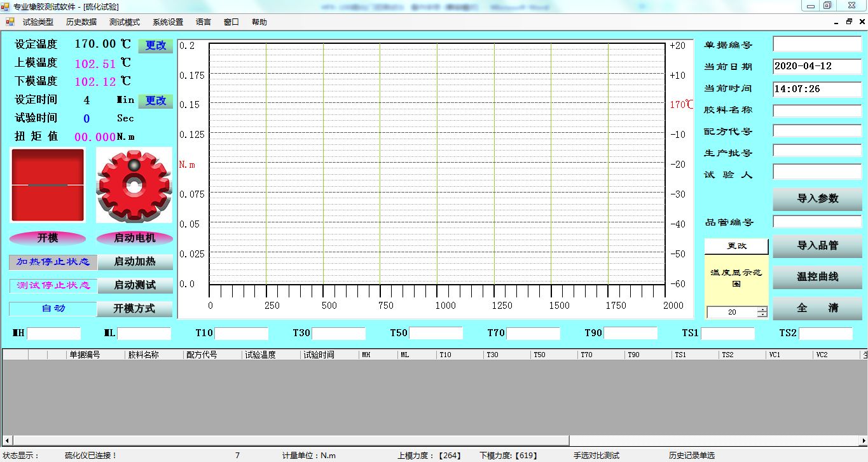This screenshot has width=868, height=462.
Task: Click the 当前时间 field
Action: [817, 89]
